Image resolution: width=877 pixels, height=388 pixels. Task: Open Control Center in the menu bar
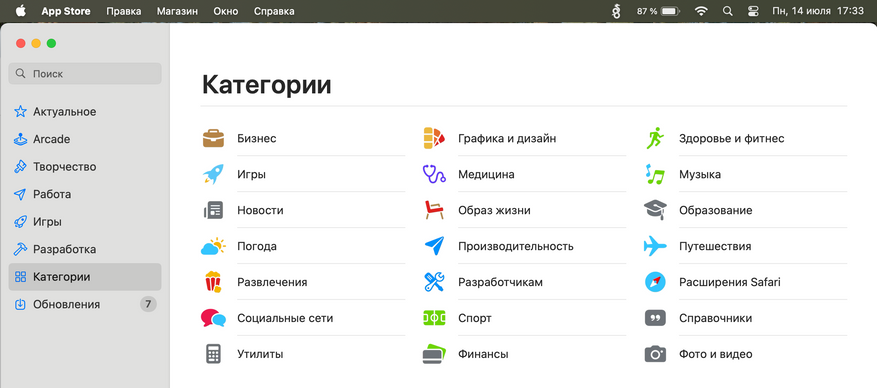coord(753,11)
